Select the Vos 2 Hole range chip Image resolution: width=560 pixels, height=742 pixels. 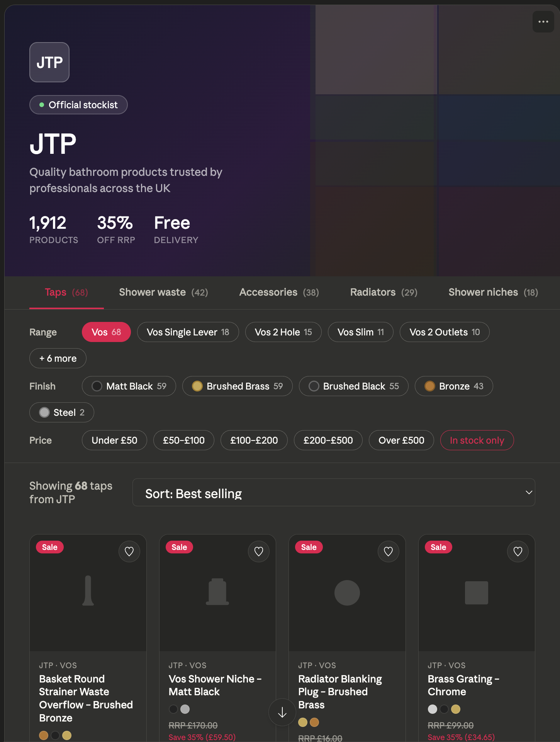283,332
